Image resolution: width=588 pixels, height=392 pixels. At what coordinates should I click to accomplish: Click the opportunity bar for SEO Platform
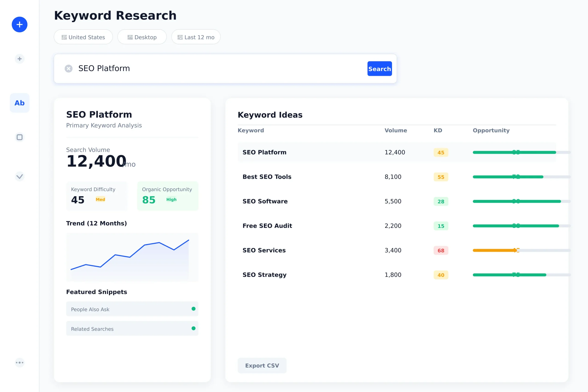click(521, 152)
